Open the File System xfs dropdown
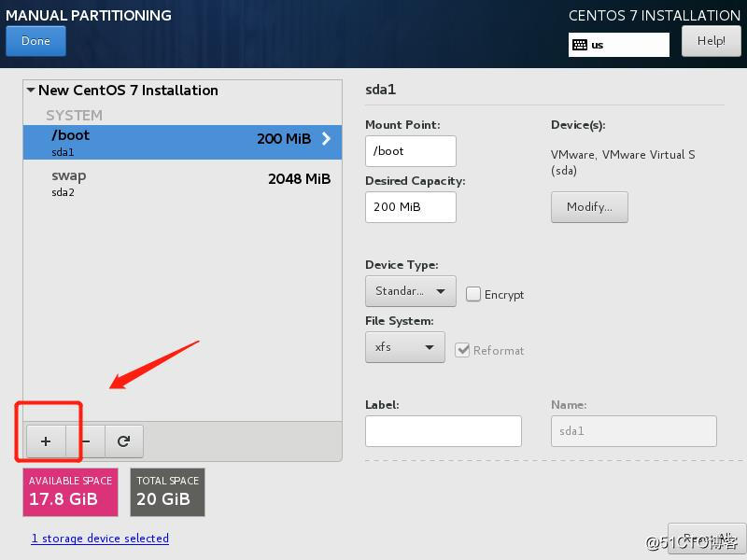Image resolution: width=747 pixels, height=560 pixels. 405,347
